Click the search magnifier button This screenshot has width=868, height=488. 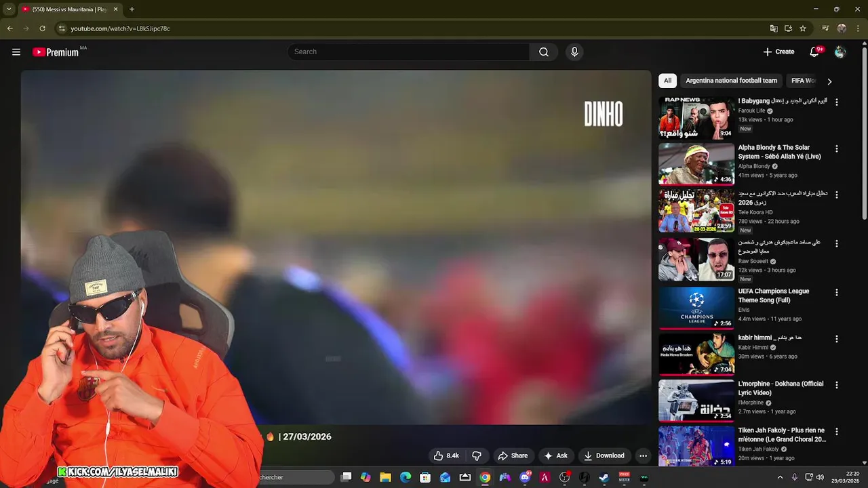click(x=544, y=52)
